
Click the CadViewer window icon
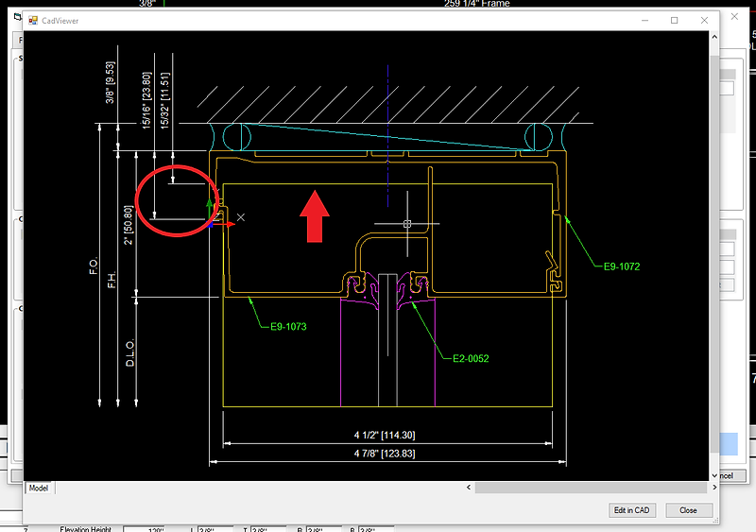tap(33, 20)
